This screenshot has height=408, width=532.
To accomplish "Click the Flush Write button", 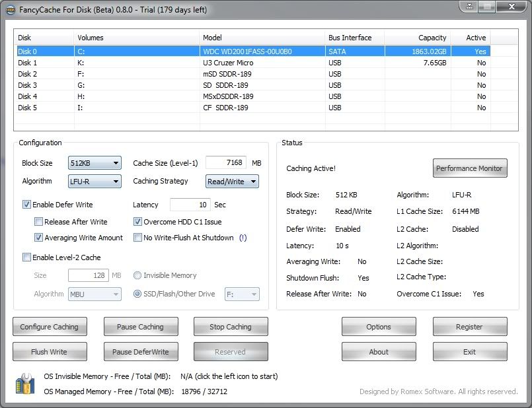I will pos(50,352).
